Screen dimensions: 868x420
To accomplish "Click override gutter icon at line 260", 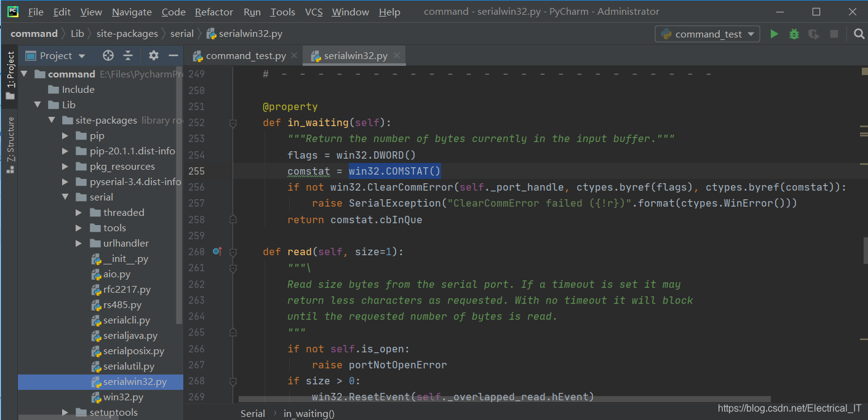I will [217, 252].
